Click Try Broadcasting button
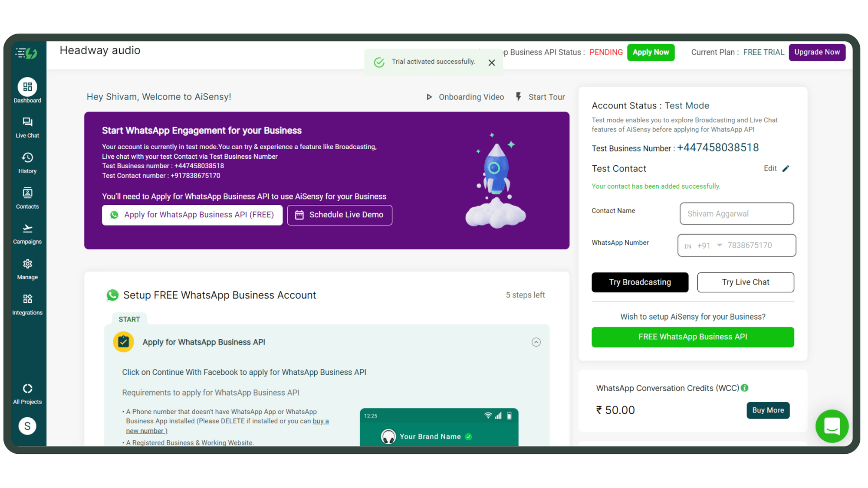This screenshot has height=488, width=868. 639,282
